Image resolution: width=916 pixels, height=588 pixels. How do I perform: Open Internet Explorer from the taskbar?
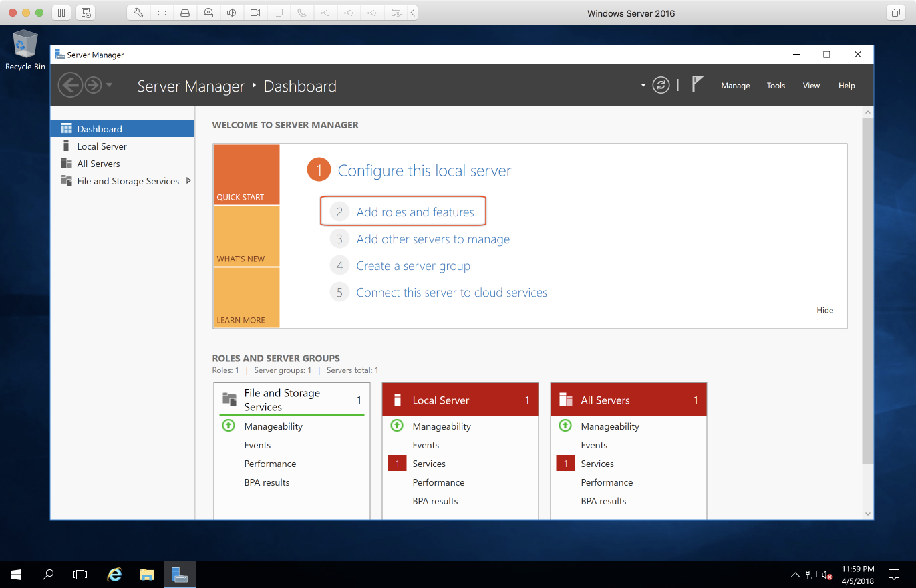pos(115,574)
